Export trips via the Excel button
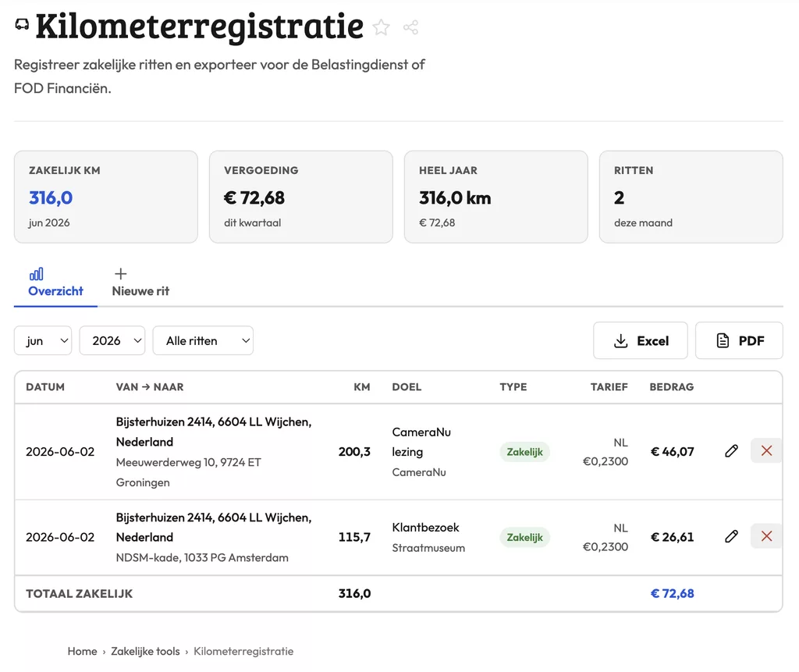This screenshot has height=672, width=799. [x=641, y=340]
